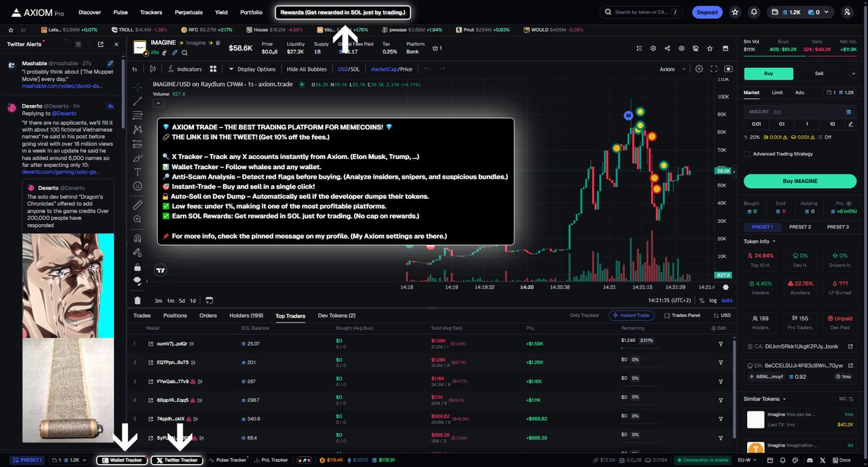Click into the AMOUNT input field
Image resolution: width=868 pixels, height=467 pixels.
801,112
